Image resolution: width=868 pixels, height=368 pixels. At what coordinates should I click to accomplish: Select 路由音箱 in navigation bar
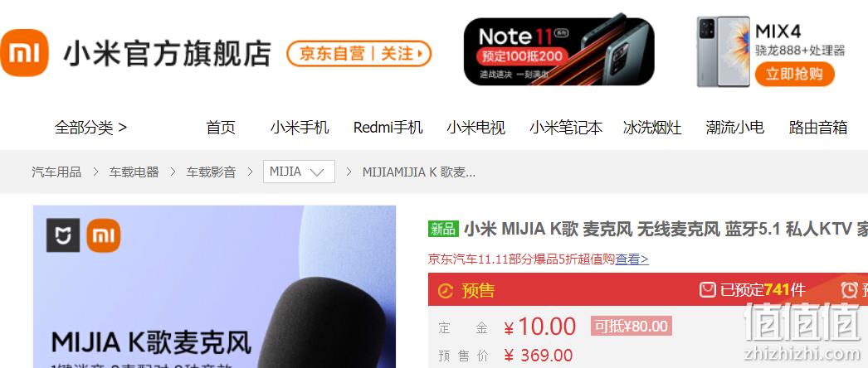pyautogui.click(x=818, y=128)
